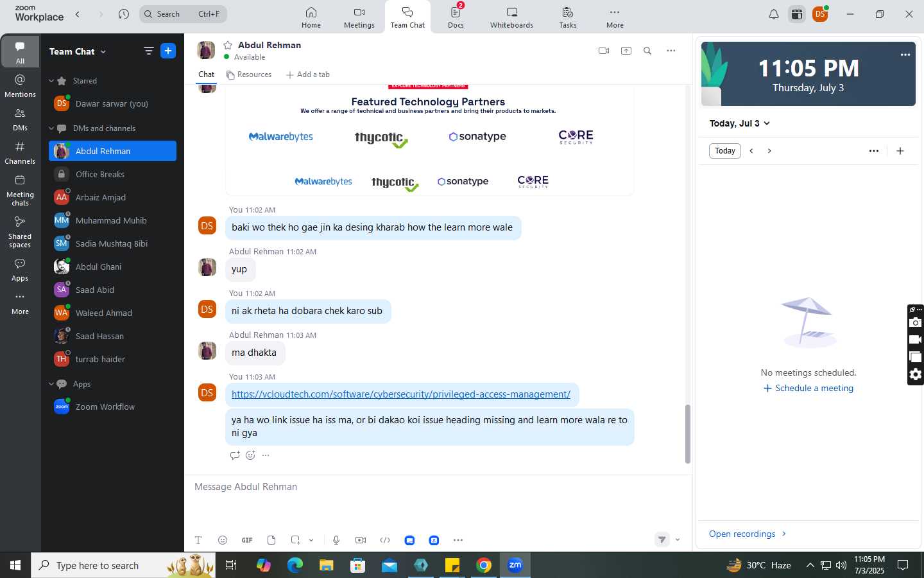Click the screenshot capture icon
Screen dimensions: 924x578
[x=295, y=540]
